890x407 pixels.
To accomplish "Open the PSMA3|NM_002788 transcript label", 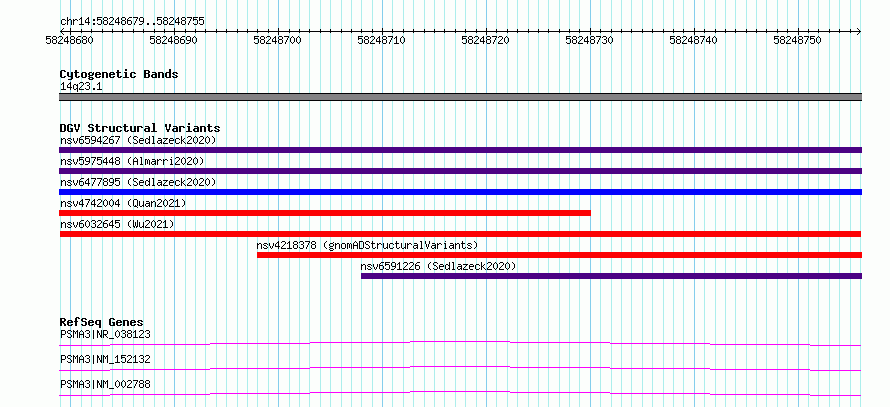I will (x=105, y=385).
